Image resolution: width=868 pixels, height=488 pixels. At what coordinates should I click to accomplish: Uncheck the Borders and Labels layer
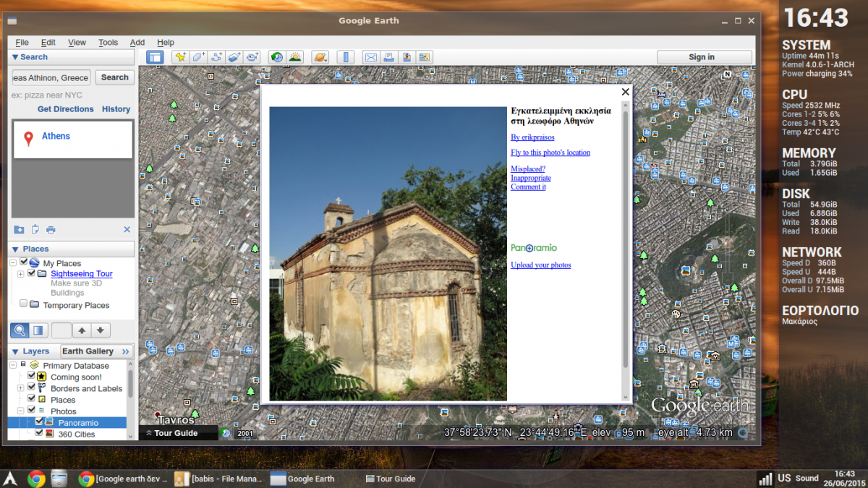point(31,388)
